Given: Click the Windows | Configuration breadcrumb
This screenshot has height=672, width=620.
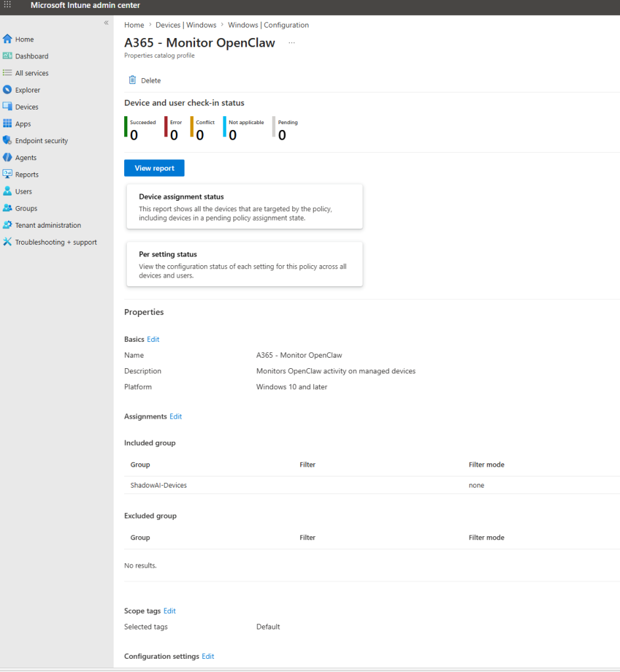Looking at the screenshot, I should point(269,25).
